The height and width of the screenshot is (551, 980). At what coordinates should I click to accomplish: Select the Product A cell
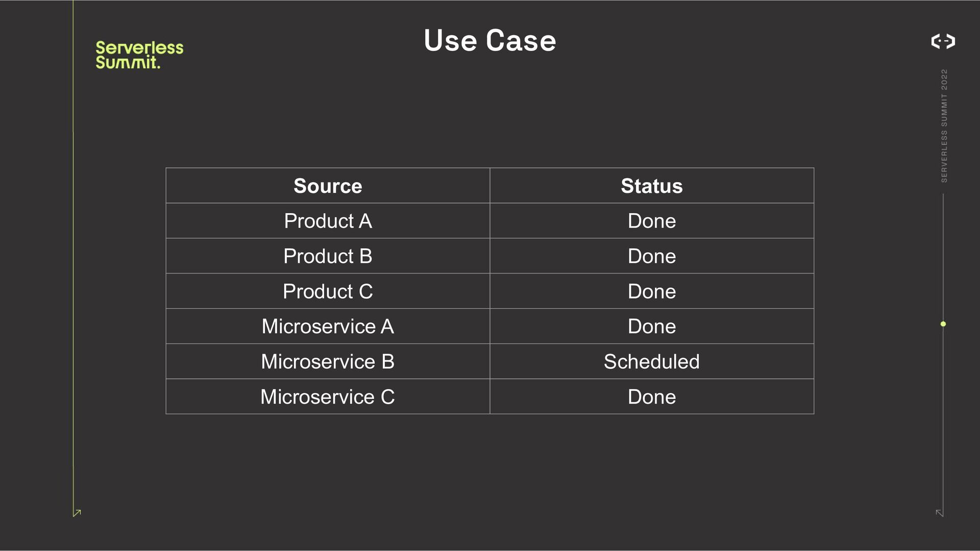(x=328, y=221)
